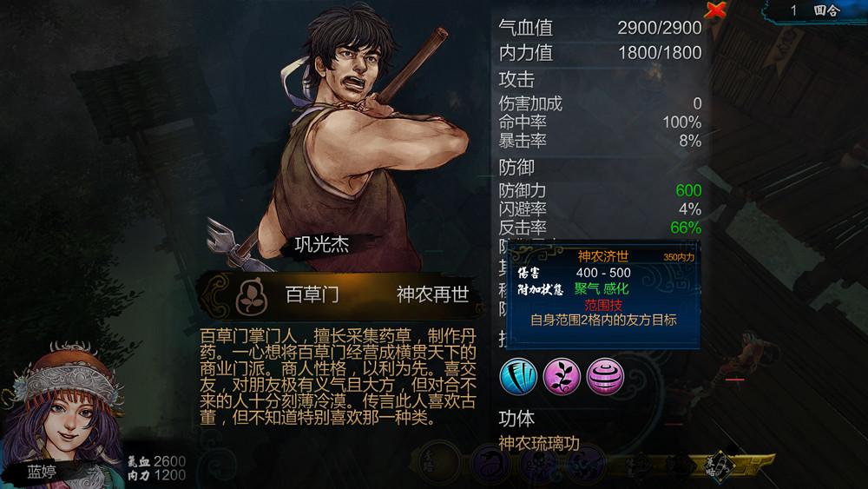This screenshot has height=489, width=868.
Task: Click the 神农琉璃功 martial art name
Action: (539, 442)
